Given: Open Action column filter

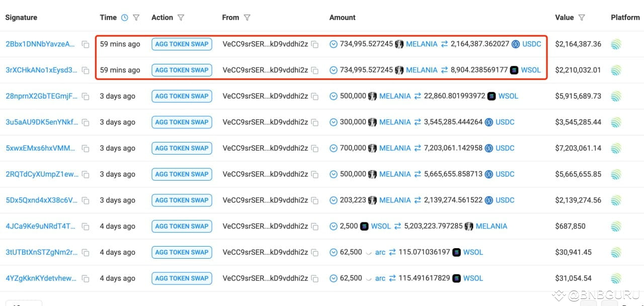Looking at the screenshot, I should tap(181, 18).
